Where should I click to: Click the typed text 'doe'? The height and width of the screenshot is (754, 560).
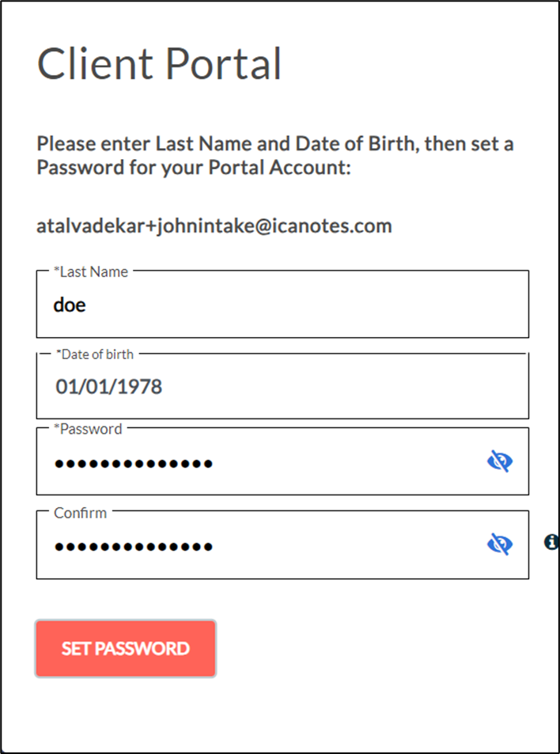(70, 305)
